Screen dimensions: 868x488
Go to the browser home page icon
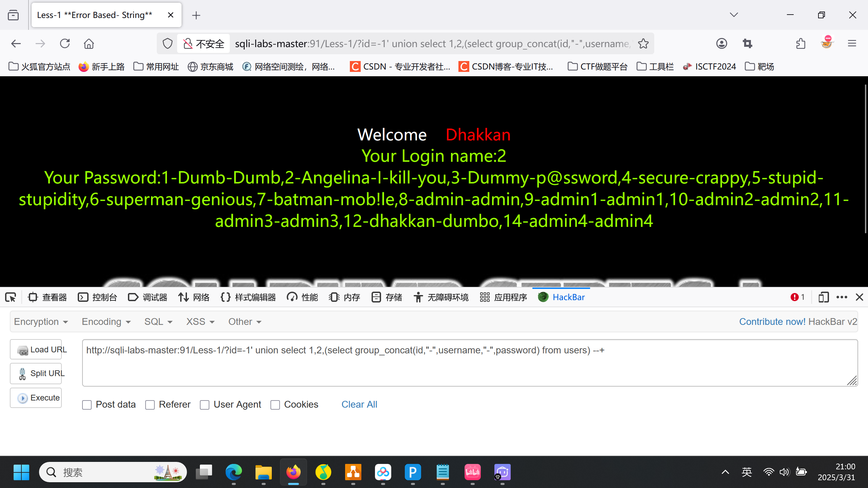coord(89,43)
